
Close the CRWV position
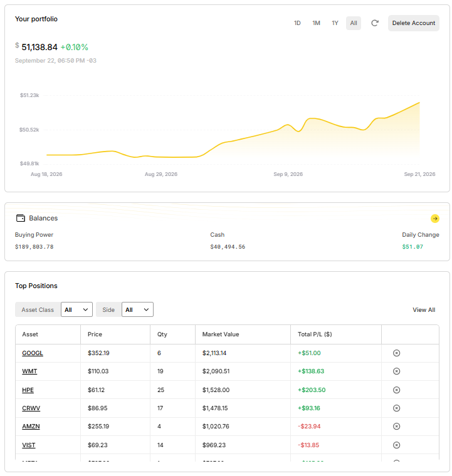pyautogui.click(x=396, y=408)
